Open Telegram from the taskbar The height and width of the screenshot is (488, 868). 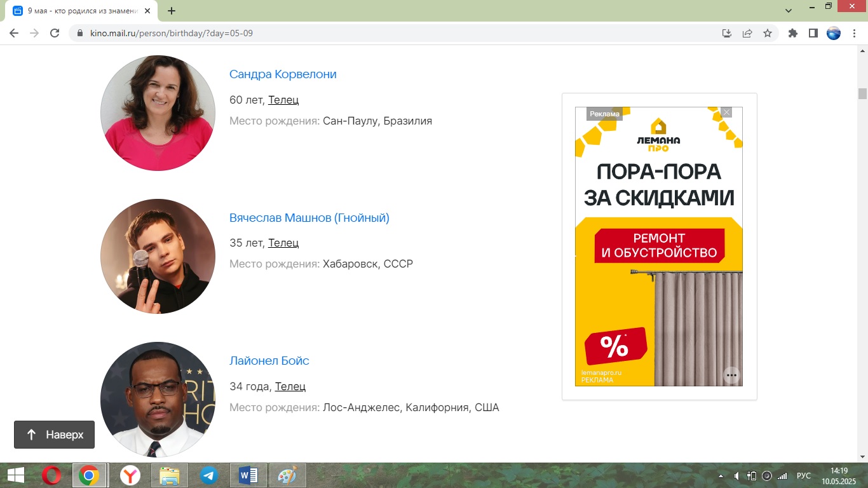click(209, 475)
